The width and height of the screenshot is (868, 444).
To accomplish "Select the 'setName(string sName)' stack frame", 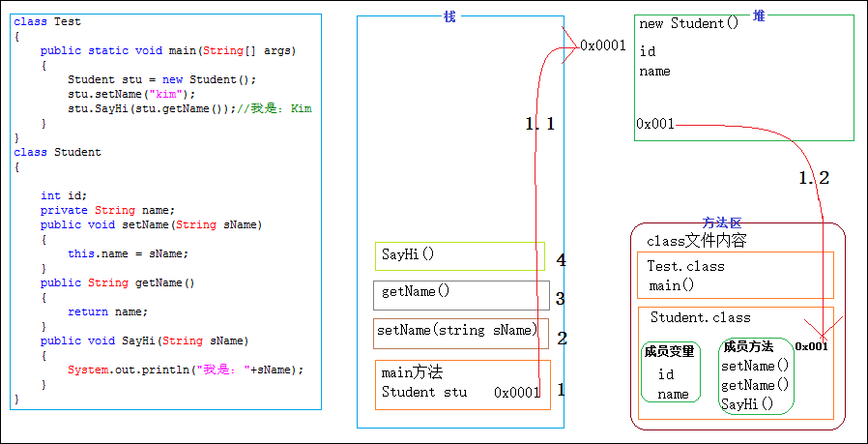I will pyautogui.click(x=460, y=333).
